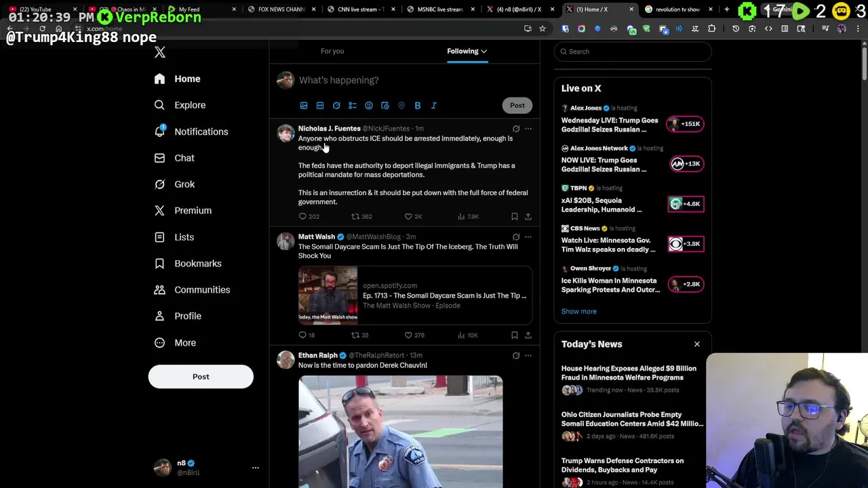Viewport: 868px width, 488px height.
Task: Close the Today's News panel
Action: 696,344
